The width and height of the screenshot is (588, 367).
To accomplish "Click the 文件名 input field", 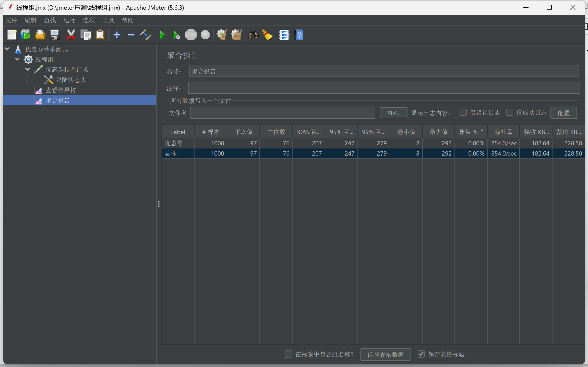I will tap(283, 113).
